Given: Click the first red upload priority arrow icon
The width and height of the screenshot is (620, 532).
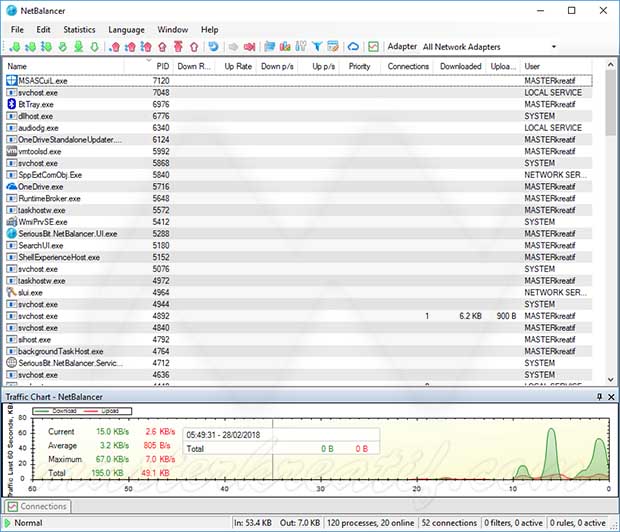Looking at the screenshot, I should point(113,46).
